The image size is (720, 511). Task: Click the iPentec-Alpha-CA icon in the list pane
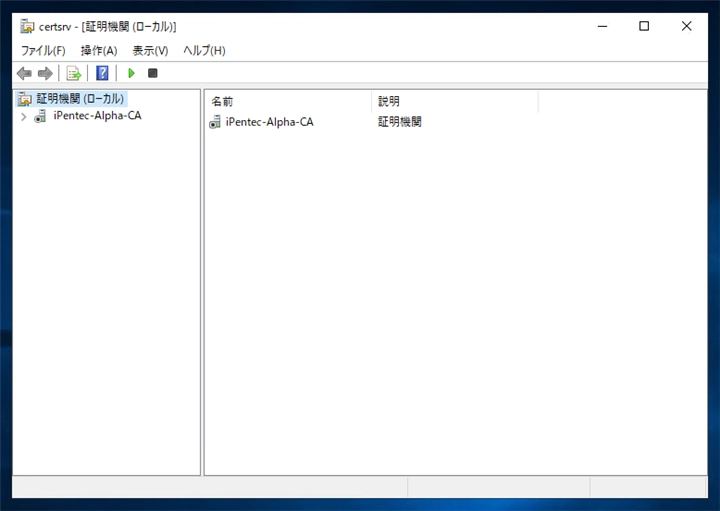pos(215,122)
